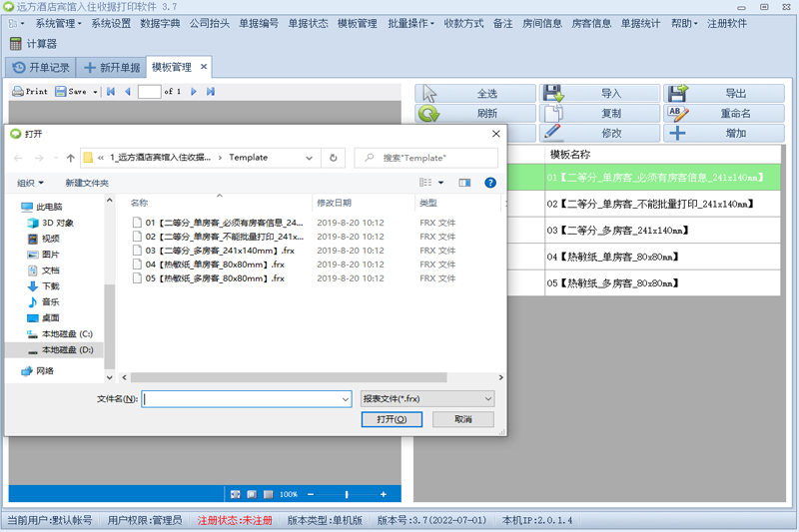Open the 组织 organize dropdown

click(30, 183)
